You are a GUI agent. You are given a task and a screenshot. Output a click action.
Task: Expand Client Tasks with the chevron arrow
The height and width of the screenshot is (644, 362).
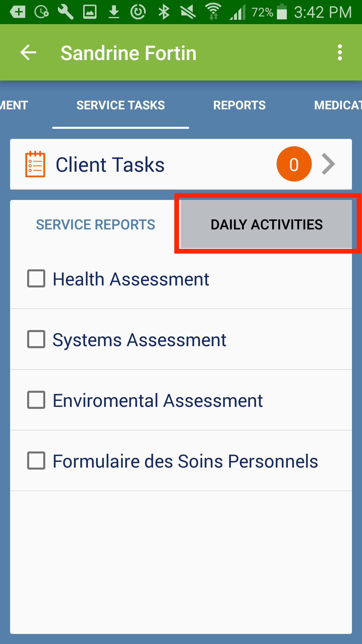328,164
